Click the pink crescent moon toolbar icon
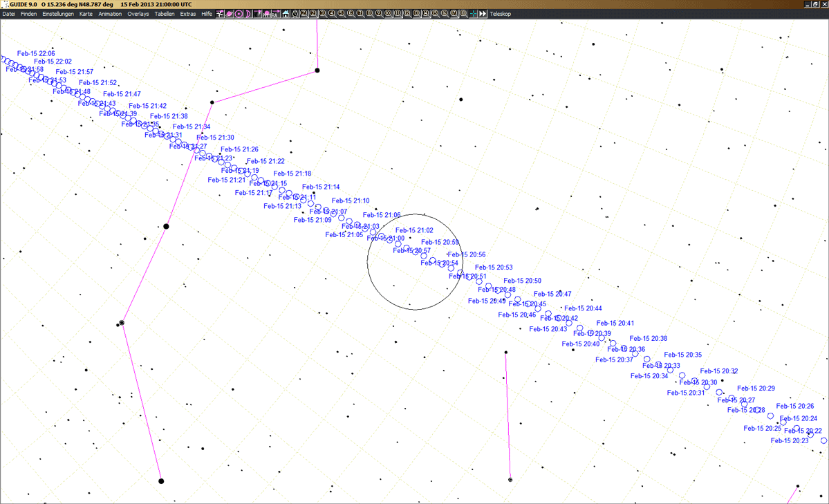 [248, 14]
